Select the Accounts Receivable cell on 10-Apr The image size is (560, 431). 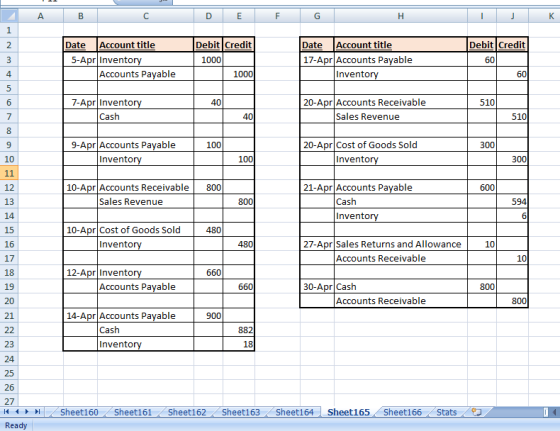(145, 187)
